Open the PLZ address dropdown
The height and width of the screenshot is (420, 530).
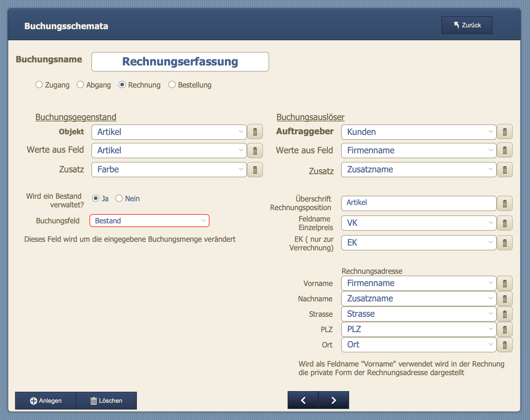[419, 329]
